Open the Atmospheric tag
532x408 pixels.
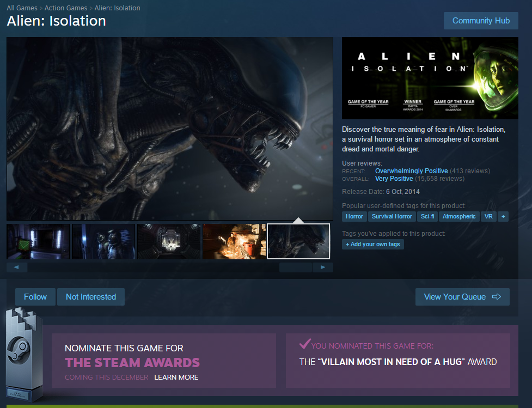click(459, 217)
